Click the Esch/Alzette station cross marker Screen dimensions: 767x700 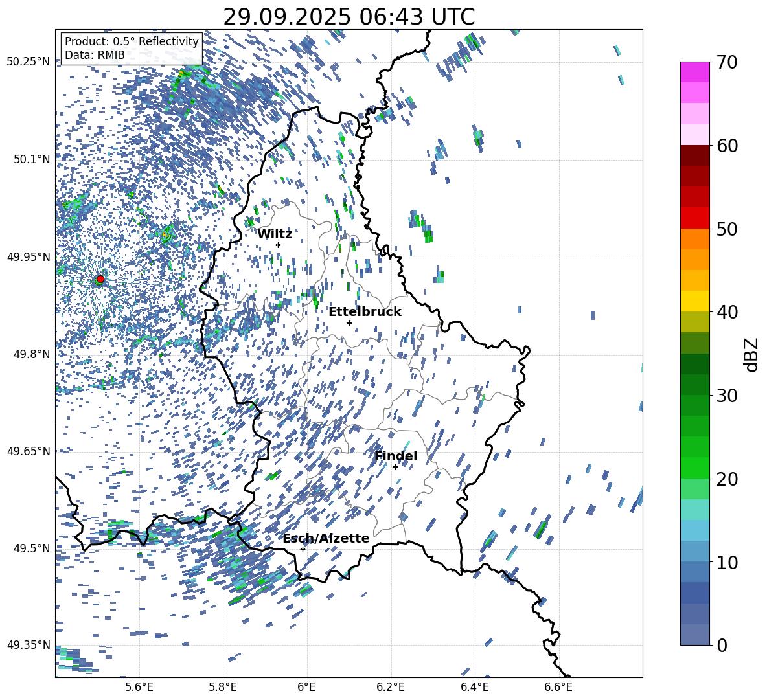(x=303, y=549)
